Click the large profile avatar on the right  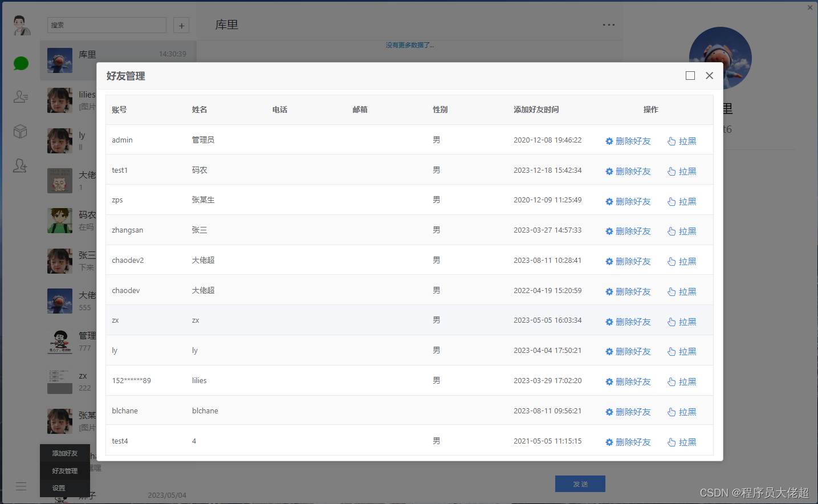pos(721,58)
